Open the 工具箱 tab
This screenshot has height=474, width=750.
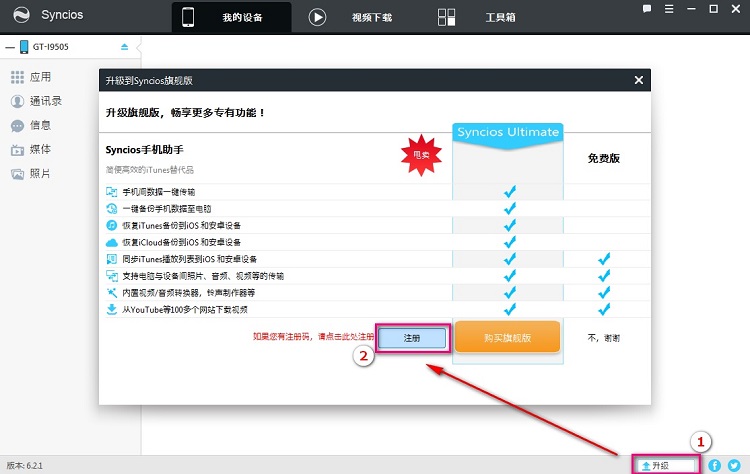[x=477, y=17]
